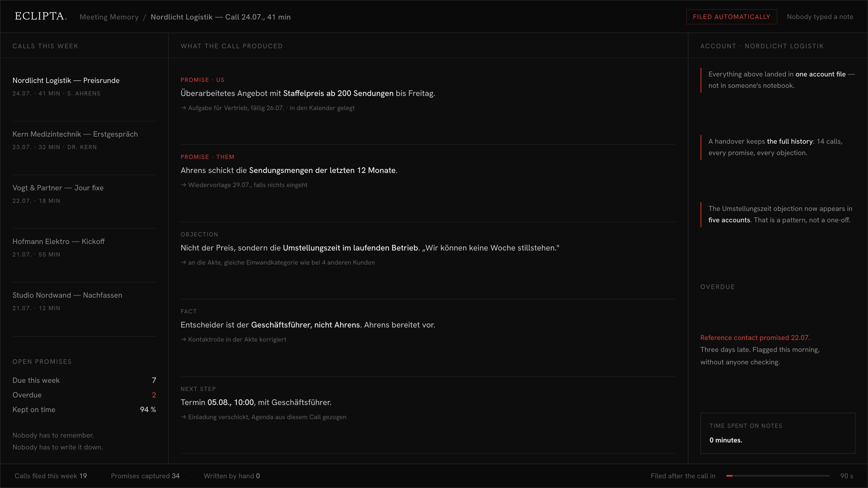Viewport: 868px width, 488px height.
Task: Select the Nordlicht Logistik — Preisrunde call
Action: [x=84, y=86]
